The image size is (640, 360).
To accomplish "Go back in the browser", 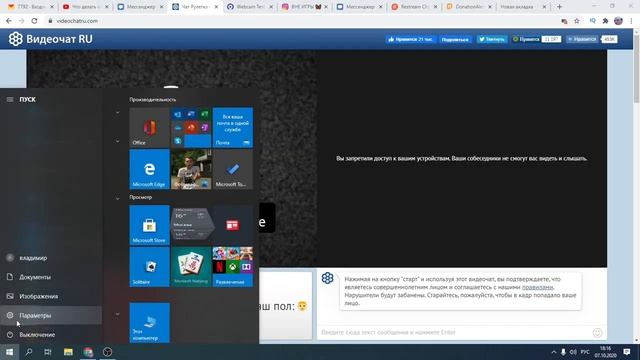I will tap(9, 21).
